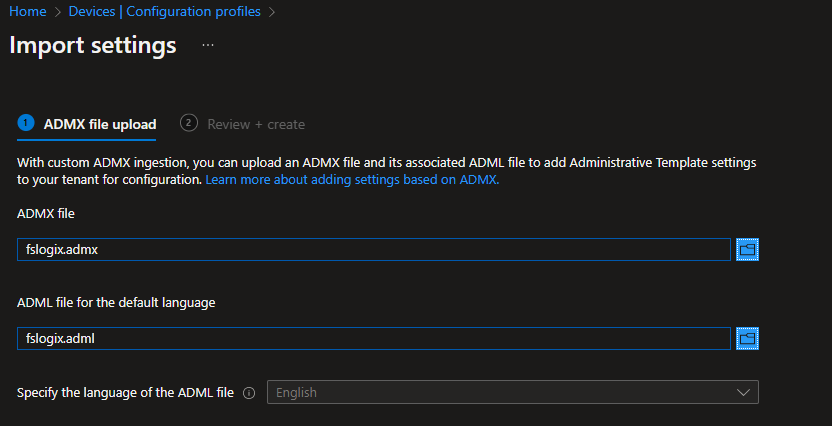
Task: Click the fslogix.admx file input field
Action: [373, 250]
